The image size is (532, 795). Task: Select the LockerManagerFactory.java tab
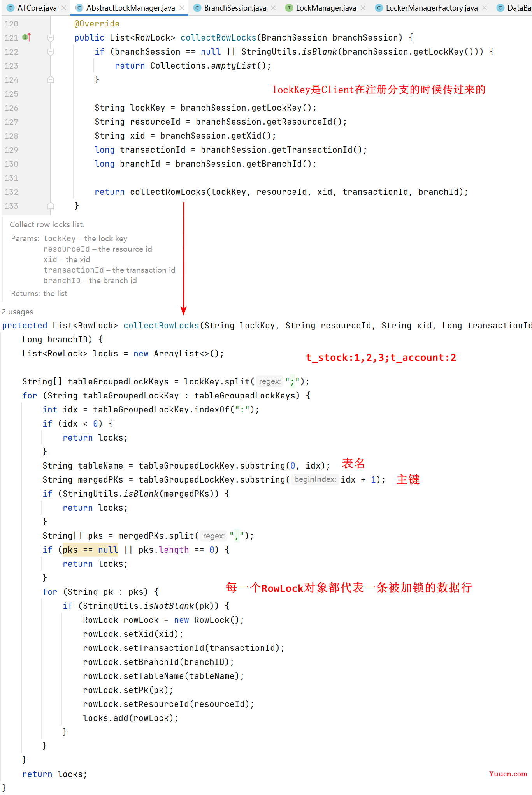tap(431, 8)
